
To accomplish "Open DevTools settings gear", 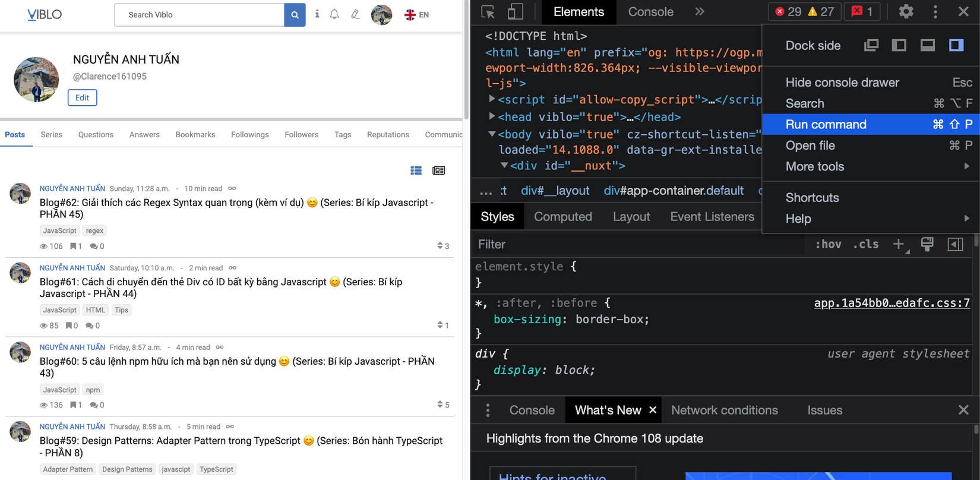I will (906, 12).
